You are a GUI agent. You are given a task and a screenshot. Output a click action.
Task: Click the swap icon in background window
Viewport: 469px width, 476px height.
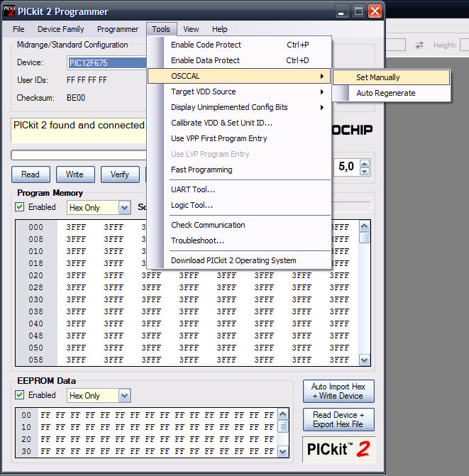[419, 45]
